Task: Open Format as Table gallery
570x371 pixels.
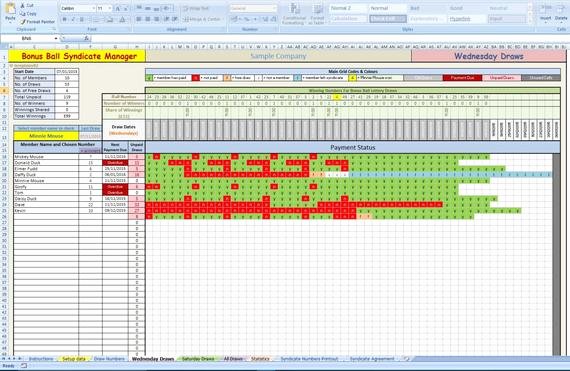Action: click(x=317, y=15)
